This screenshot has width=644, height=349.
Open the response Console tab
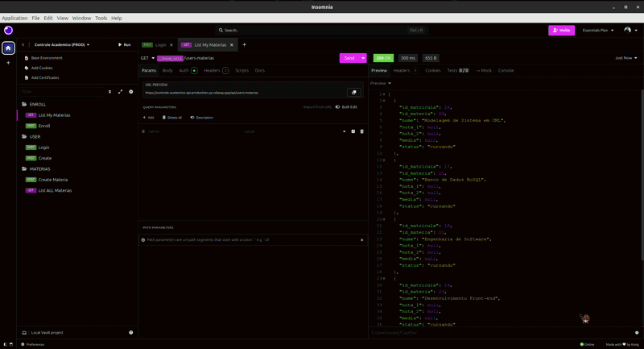pos(506,70)
